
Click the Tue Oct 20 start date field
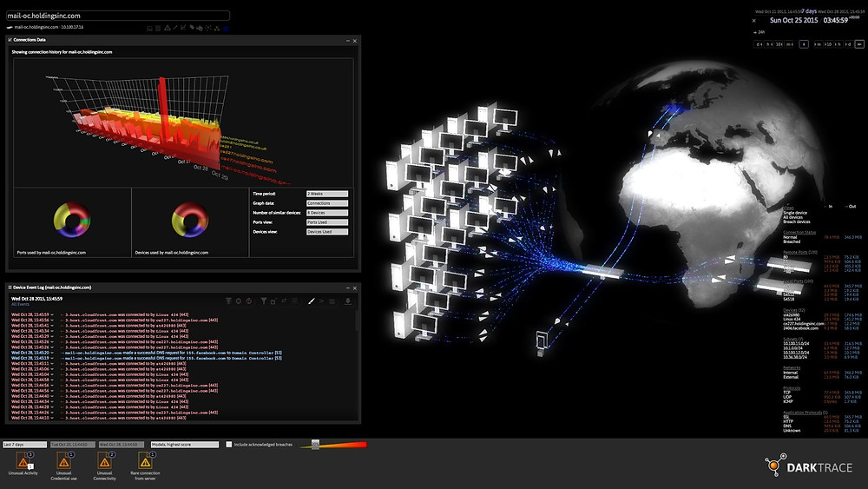click(73, 444)
